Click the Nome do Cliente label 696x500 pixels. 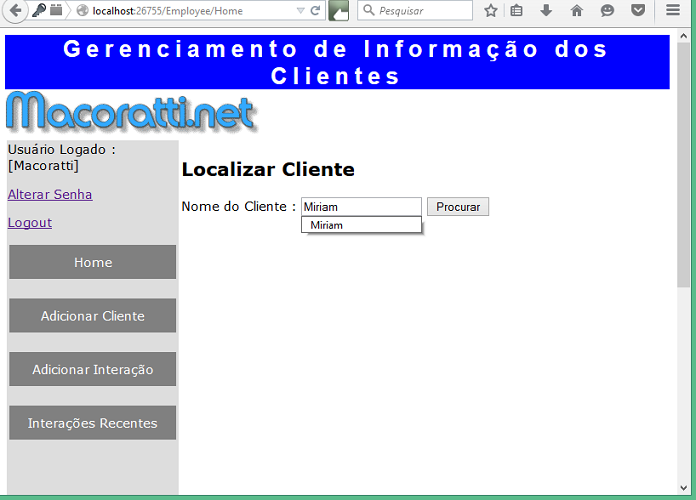(x=239, y=207)
